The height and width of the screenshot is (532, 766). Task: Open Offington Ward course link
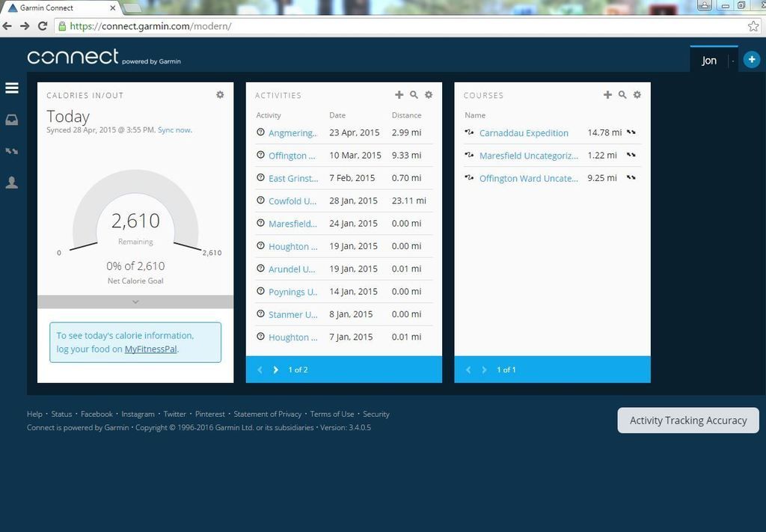coord(529,178)
